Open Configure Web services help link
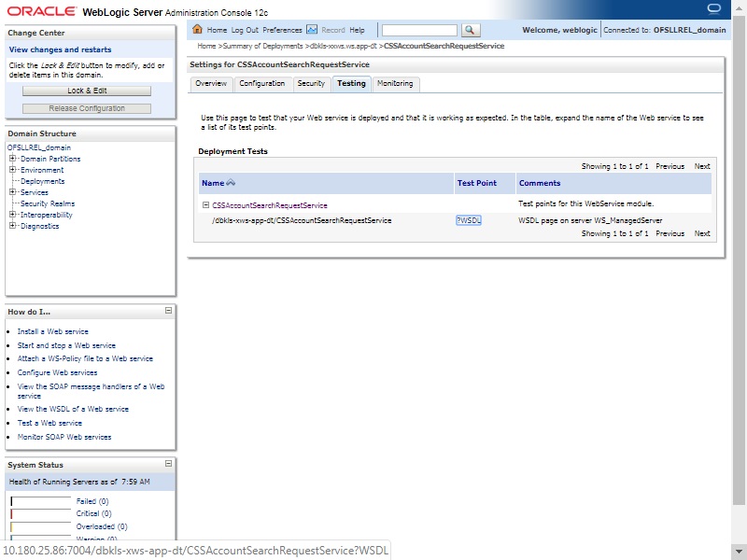 click(57, 372)
